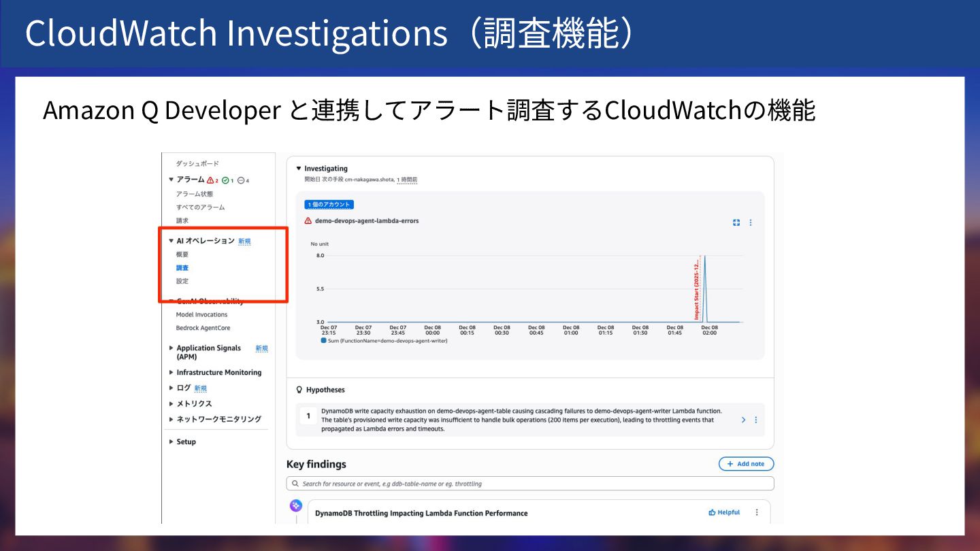Toggle the Sum demo-devops-agent-writer legend swatch
Image resolution: width=980 pixels, height=551 pixels.
[323, 340]
